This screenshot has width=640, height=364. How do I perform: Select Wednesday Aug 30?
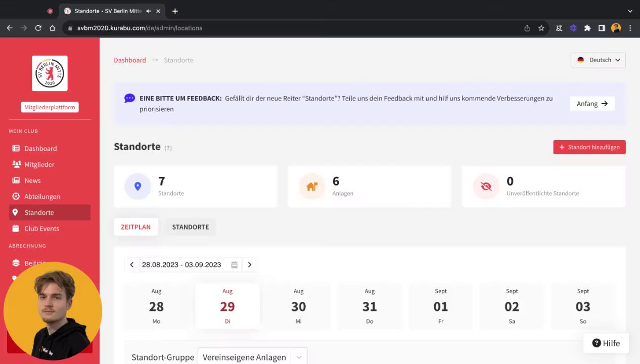click(299, 306)
